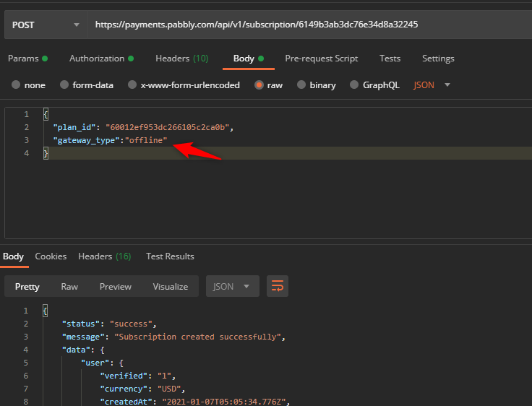Screen dimensions: 532x406
Task: Click the "offline" value in request body
Action: tap(146, 140)
